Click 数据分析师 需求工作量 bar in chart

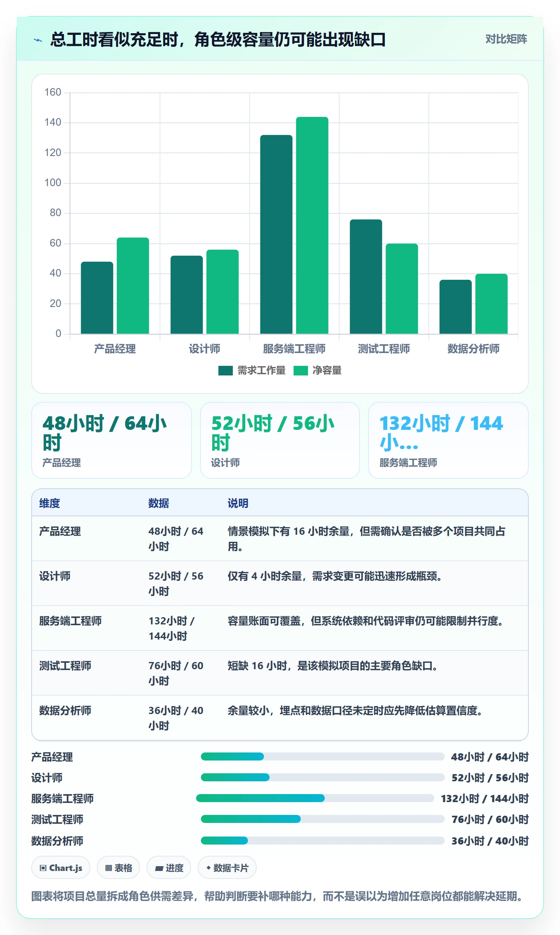pos(456,307)
